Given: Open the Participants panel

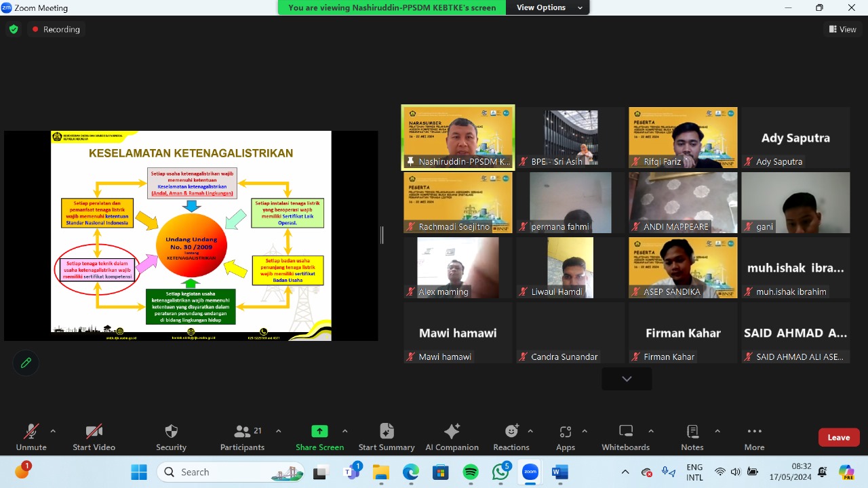Looking at the screenshot, I should [x=242, y=432].
